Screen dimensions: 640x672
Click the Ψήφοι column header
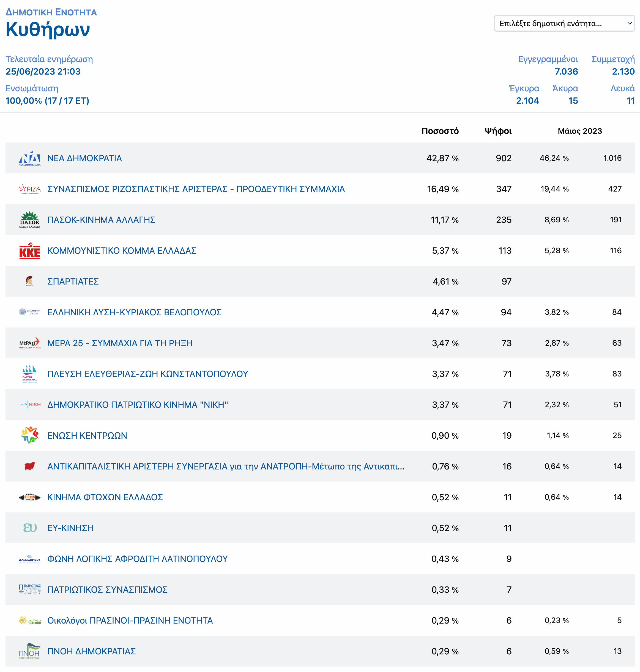point(498,131)
